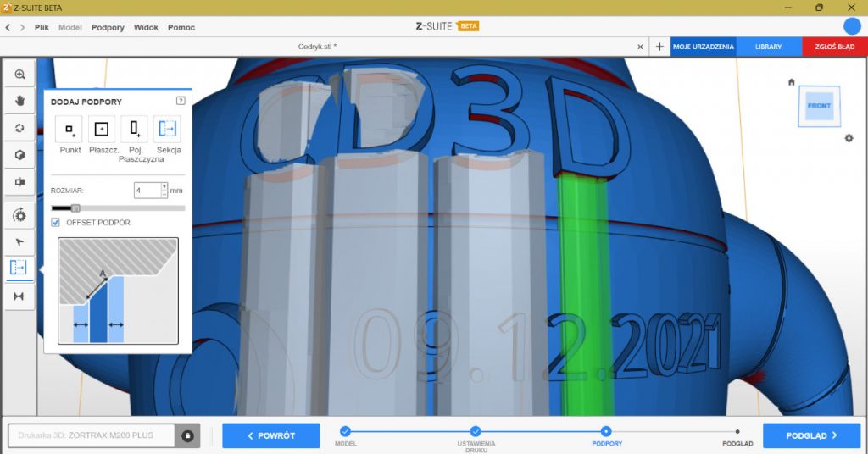Screen dimensions: 868x454
Task: Open view settings gear near cube
Action: 849,138
